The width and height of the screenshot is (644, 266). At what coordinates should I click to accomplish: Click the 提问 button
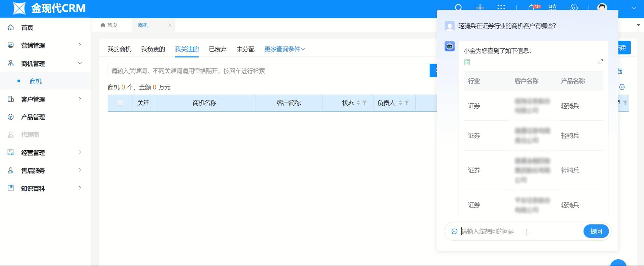596,231
